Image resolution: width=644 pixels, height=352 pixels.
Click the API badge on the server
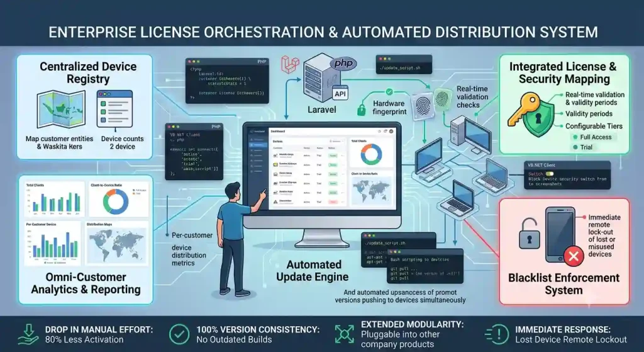[x=340, y=94]
